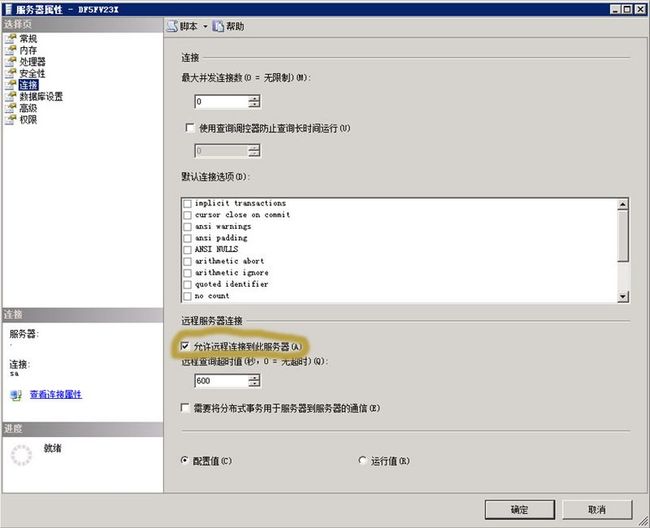Select the 处理器 page
650x528 pixels.
pos(32,62)
